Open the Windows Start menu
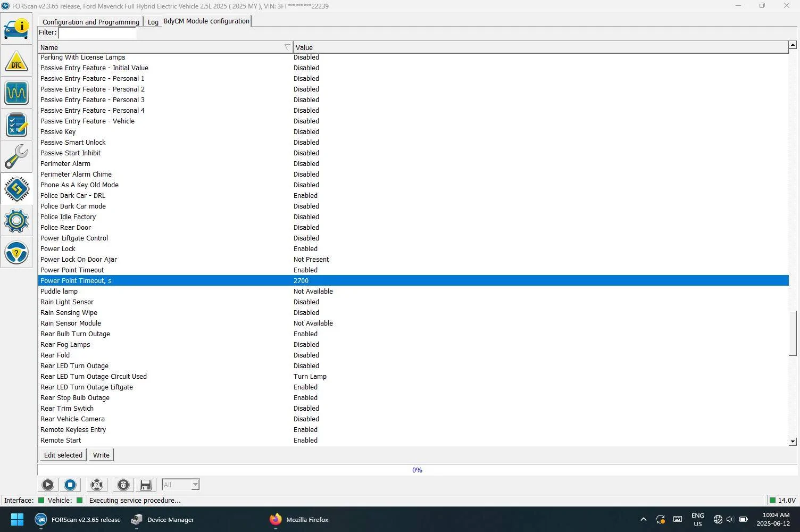The height and width of the screenshot is (532, 800). (17, 519)
